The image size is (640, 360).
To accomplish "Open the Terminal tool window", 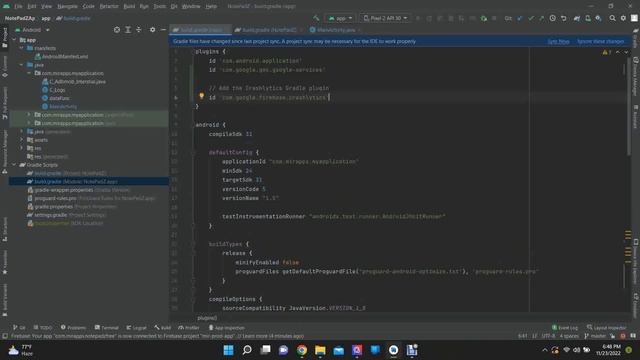I will (107, 327).
